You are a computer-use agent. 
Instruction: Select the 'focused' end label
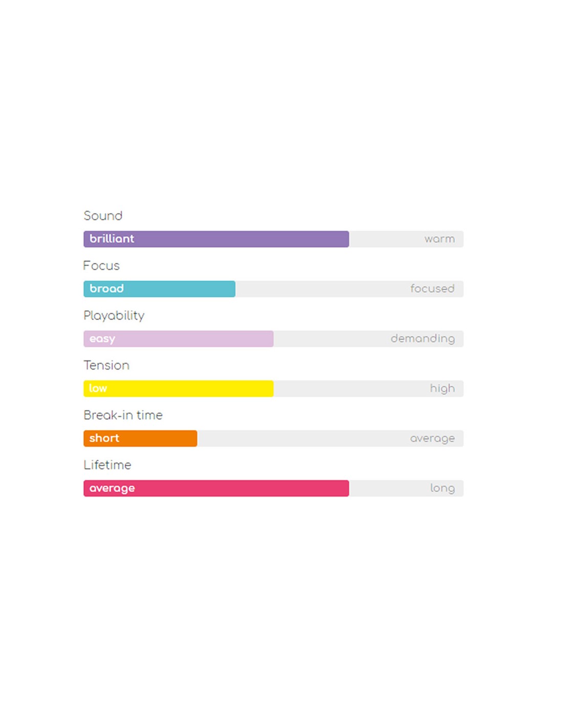432,289
